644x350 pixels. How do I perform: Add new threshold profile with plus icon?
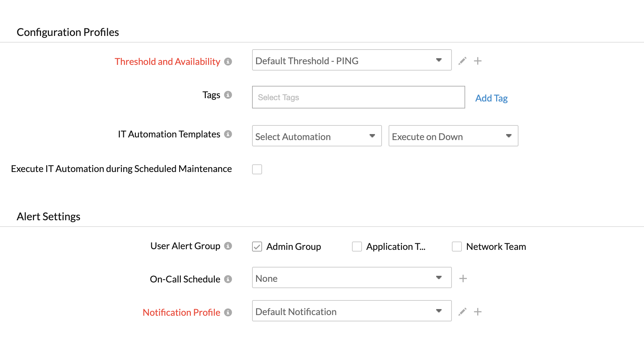(x=478, y=61)
